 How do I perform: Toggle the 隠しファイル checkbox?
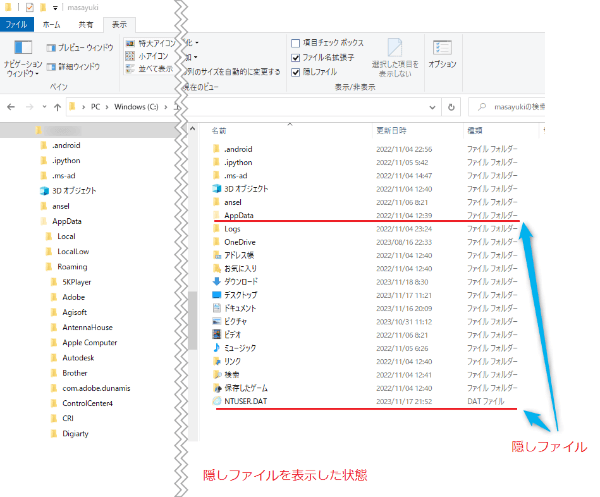pyautogui.click(x=295, y=72)
